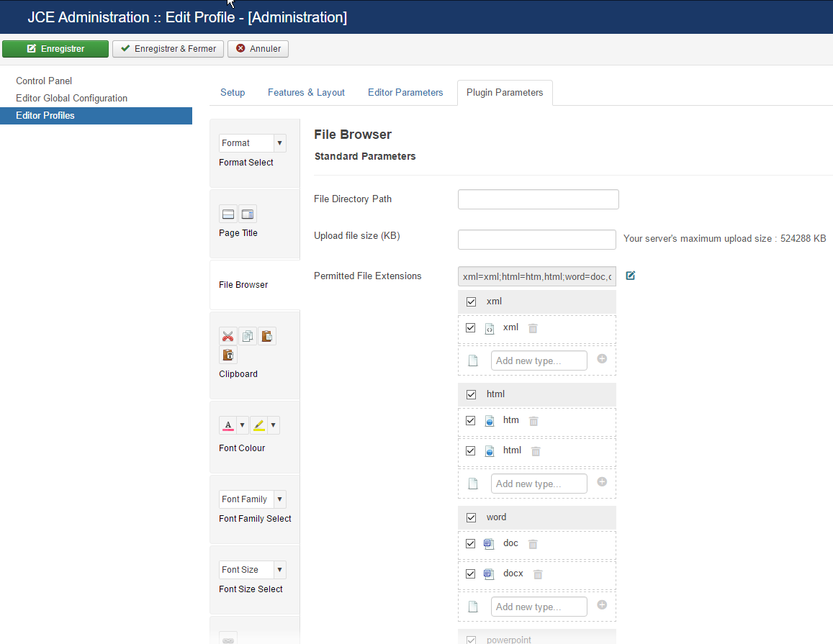833x644 pixels.
Task: Toggle the powerpoint group checkbox
Action: click(472, 640)
